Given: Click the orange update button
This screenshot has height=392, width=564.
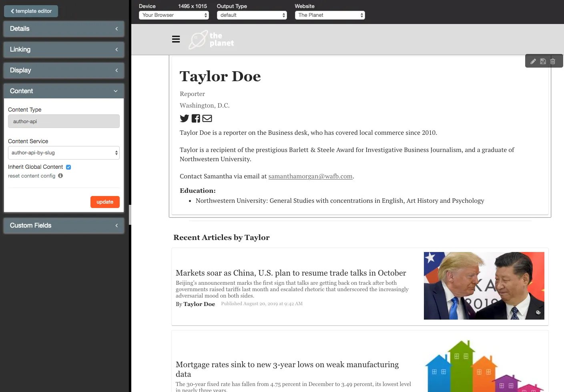Looking at the screenshot, I should point(105,202).
